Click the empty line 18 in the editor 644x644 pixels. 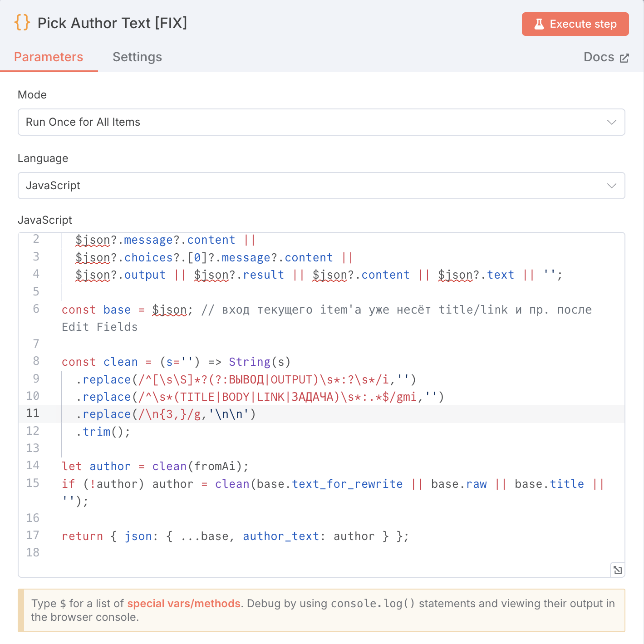tap(272, 553)
